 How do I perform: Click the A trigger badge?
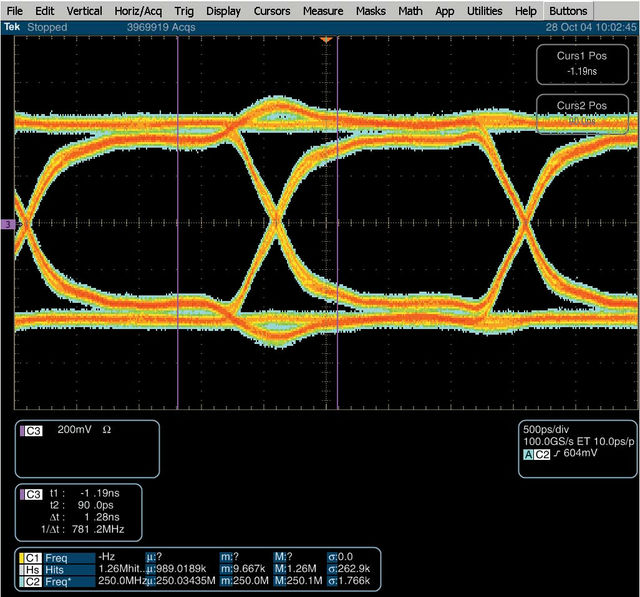[528, 454]
